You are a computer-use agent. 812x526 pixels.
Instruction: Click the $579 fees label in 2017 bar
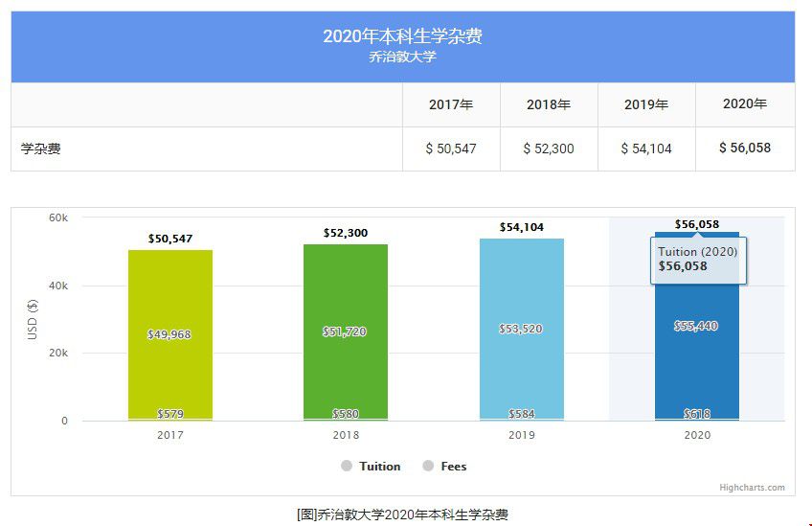click(170, 414)
